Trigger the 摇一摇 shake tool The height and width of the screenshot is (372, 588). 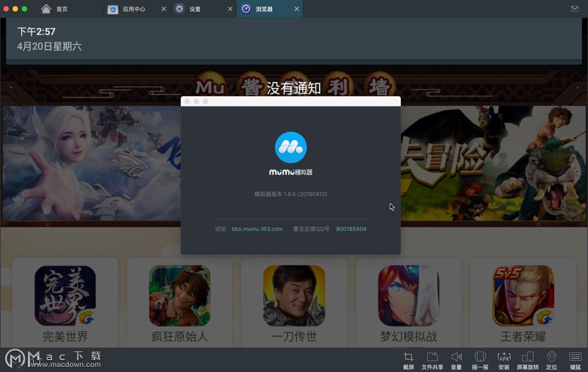tap(480, 361)
